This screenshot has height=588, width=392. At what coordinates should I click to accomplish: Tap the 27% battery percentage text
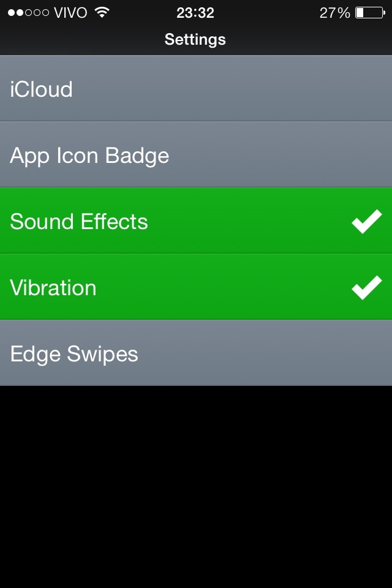pos(334,12)
